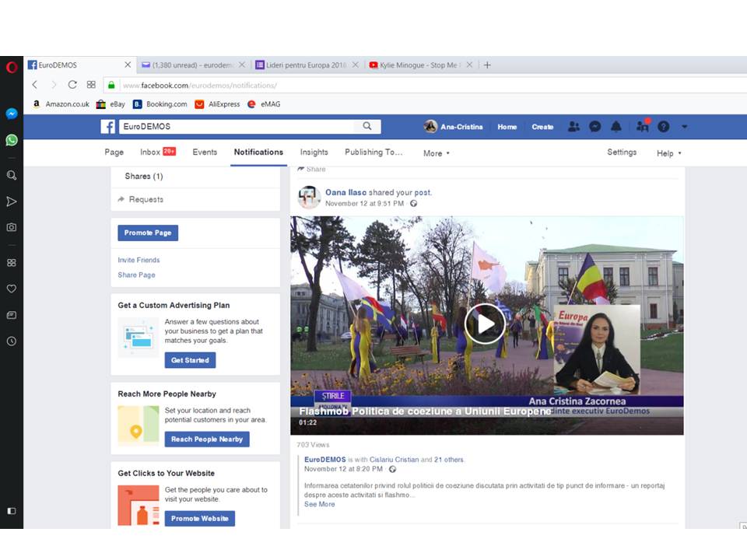Open Messenger in Opera sidebar
The width and height of the screenshot is (747, 560).
click(12, 114)
